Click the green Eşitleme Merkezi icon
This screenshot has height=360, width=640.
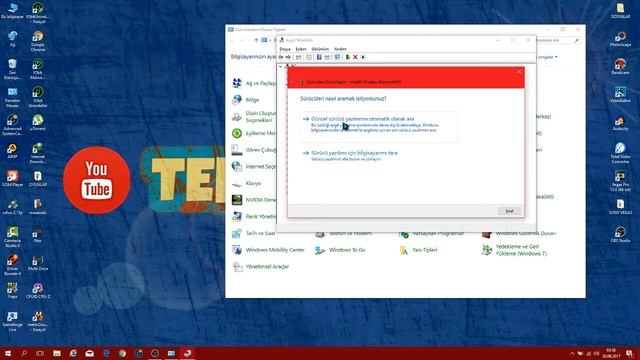[237, 133]
